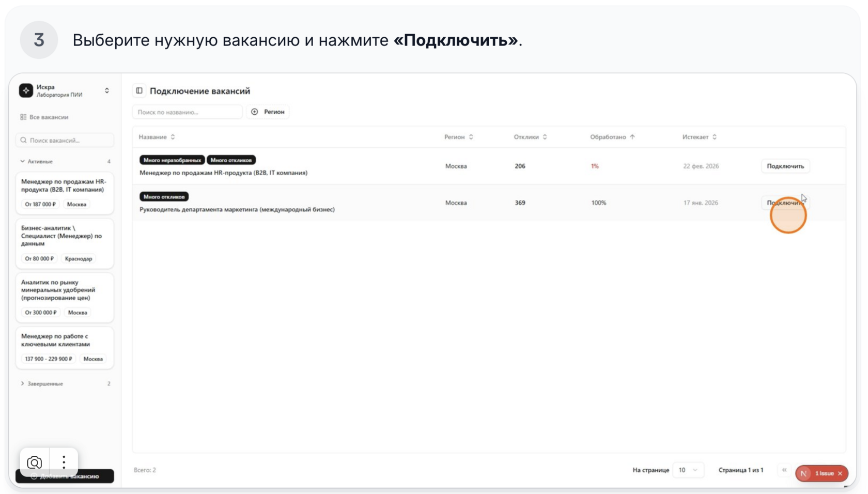The image size is (868, 494).
Task: Click the 100% processed value
Action: pyautogui.click(x=599, y=203)
